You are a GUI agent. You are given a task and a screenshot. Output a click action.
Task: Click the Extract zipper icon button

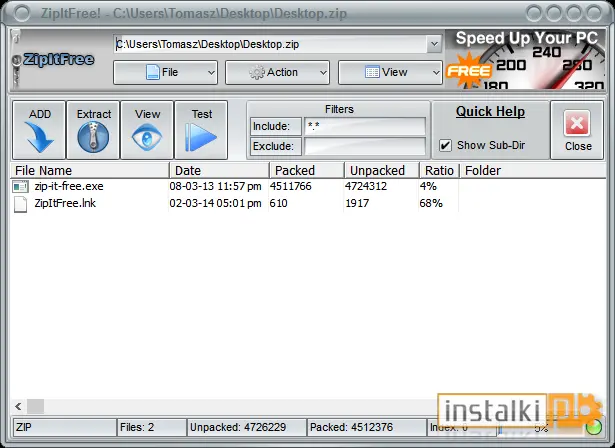[93, 130]
